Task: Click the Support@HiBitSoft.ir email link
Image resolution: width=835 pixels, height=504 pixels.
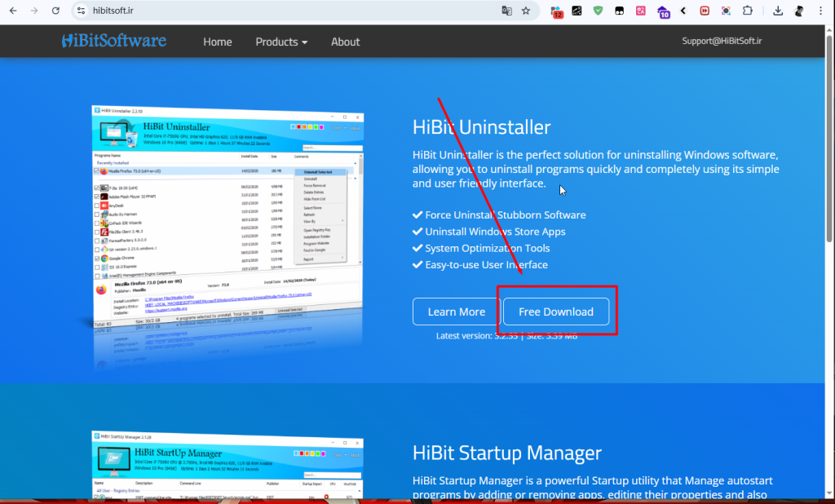Action: coord(722,41)
